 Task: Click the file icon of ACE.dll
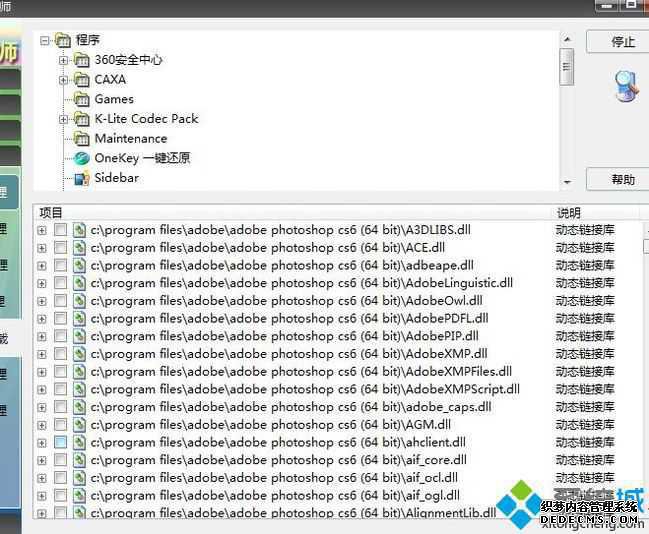pyautogui.click(x=79, y=248)
